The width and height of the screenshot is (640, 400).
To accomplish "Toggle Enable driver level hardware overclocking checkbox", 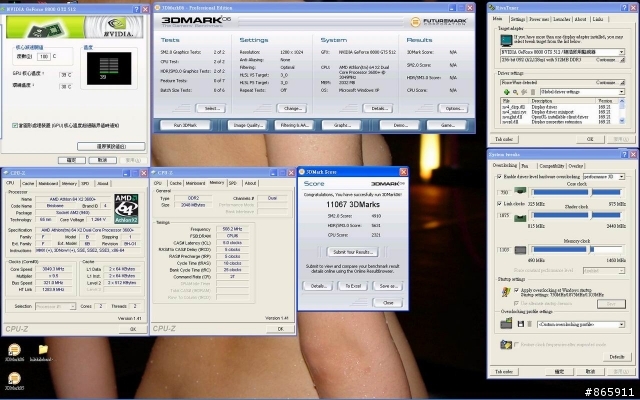I will (499, 177).
